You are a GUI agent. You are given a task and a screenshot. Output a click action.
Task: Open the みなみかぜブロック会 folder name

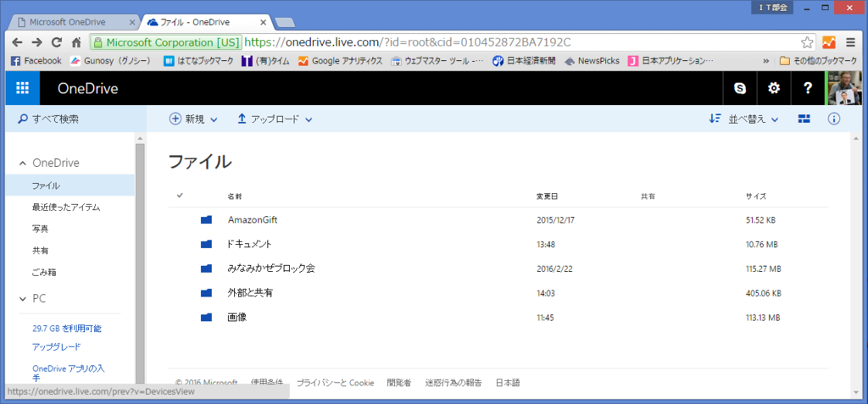pos(271,268)
